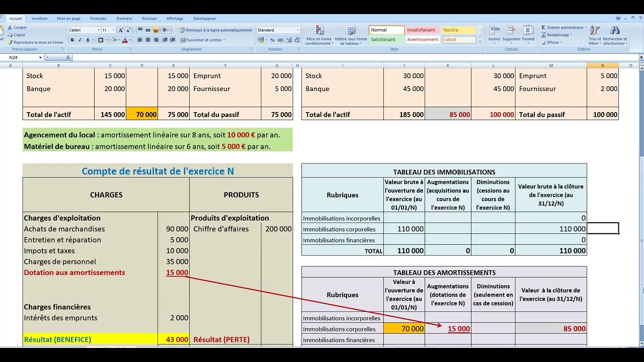
Task: Click Somme automatique sigma button
Action: click(x=564, y=28)
